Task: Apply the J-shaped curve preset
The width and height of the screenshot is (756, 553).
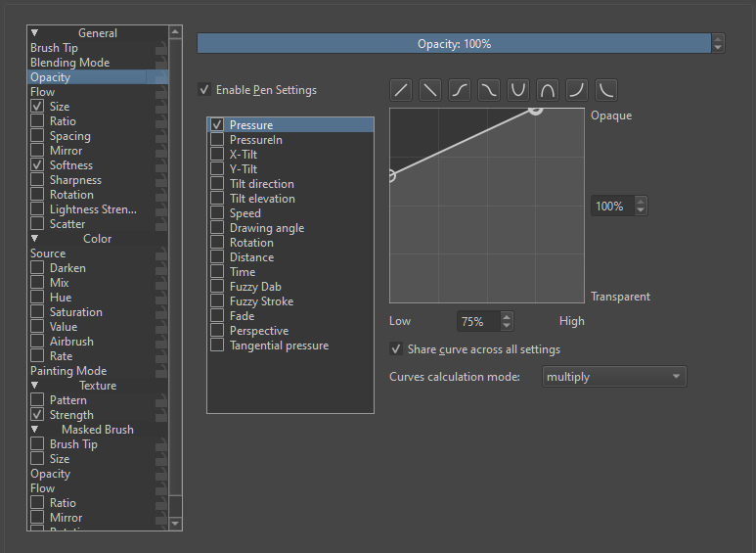Action: coord(577,90)
